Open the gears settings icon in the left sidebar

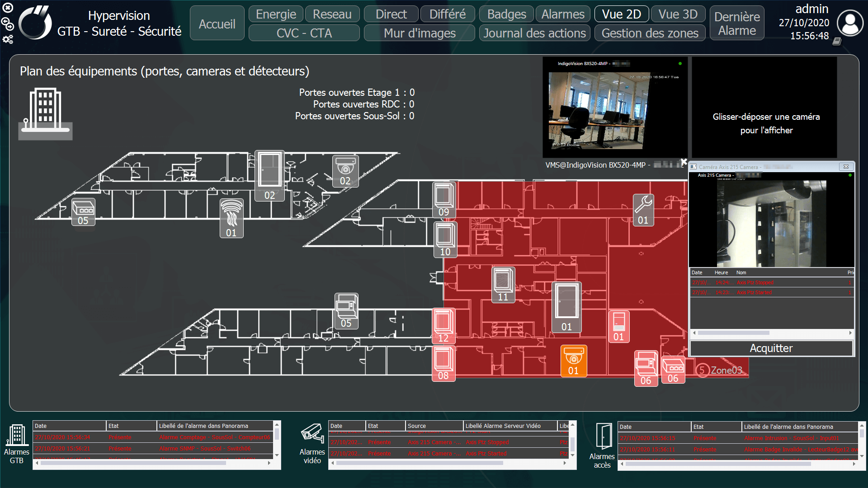(7, 40)
